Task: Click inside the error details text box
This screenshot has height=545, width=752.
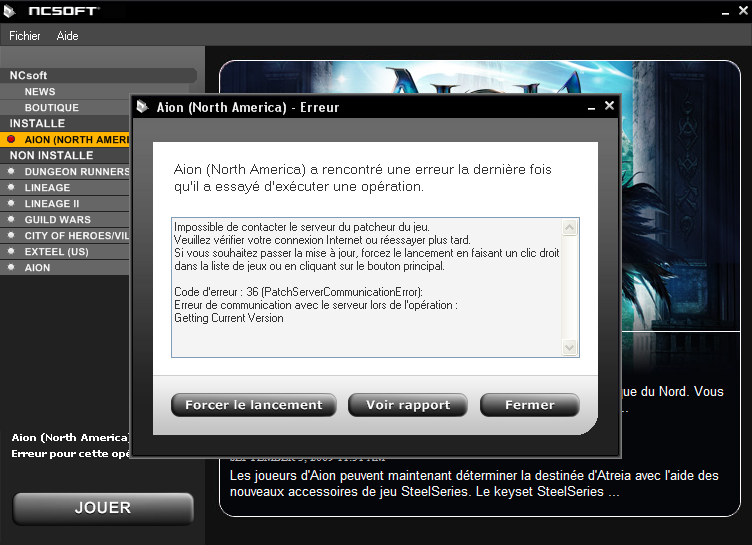Action: 367,287
